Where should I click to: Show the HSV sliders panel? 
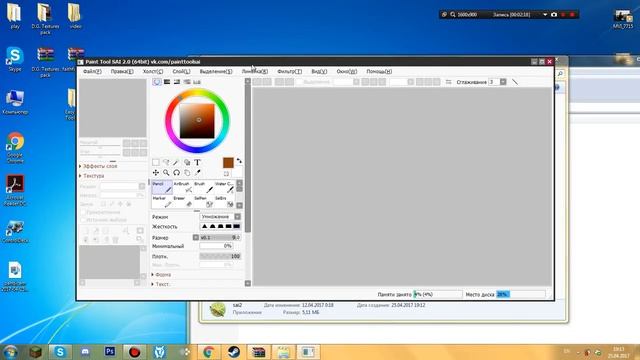click(x=177, y=82)
